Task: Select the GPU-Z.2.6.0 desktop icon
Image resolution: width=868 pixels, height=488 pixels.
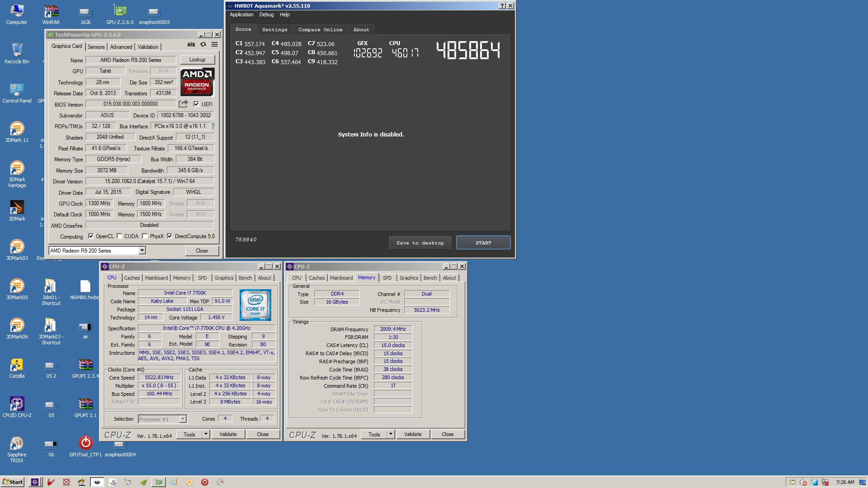Action: 120,14
